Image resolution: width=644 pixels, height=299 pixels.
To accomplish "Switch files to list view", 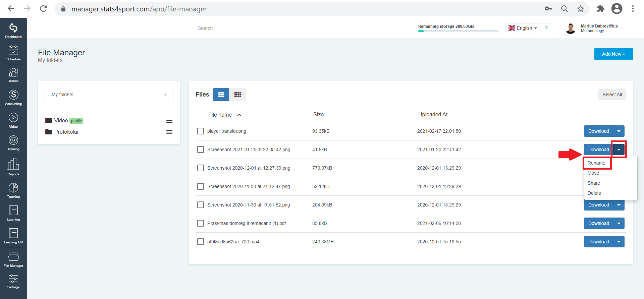I will pos(221,95).
